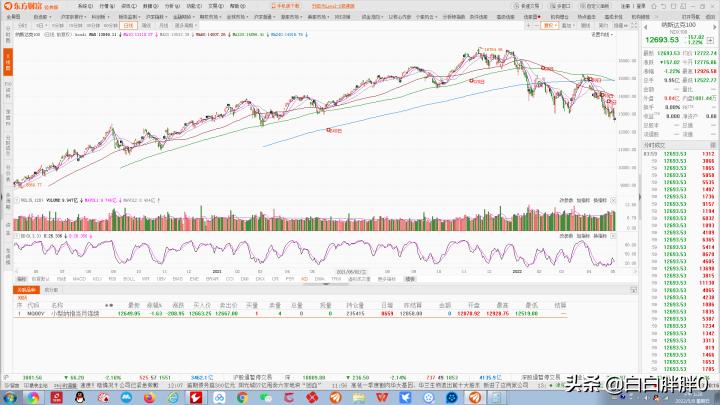The image size is (720, 405).
Task: Close the volume sub-chart panel icon
Action: point(613,200)
